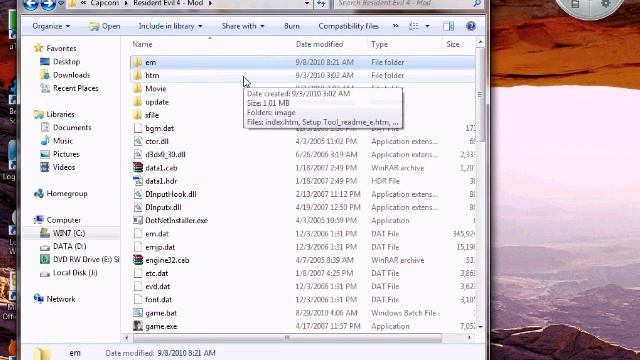The height and width of the screenshot is (360, 640).
Task: Select the DotNetInstaller.exe icon
Action: coord(138,220)
